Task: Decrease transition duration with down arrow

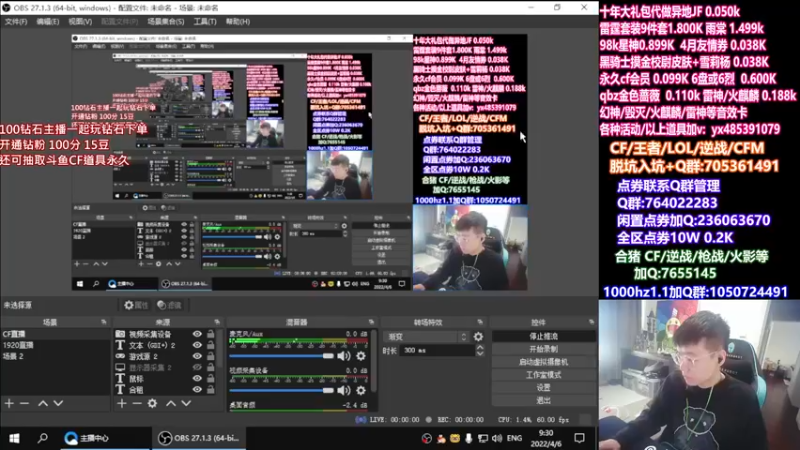Action: [480, 354]
